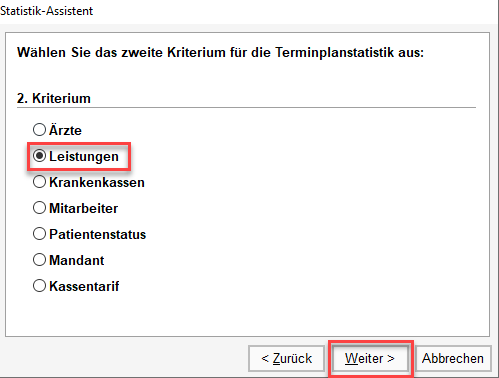The width and height of the screenshot is (499, 378).
Task: Choose Patientenstatus radio option
Action: pyautogui.click(x=39, y=234)
